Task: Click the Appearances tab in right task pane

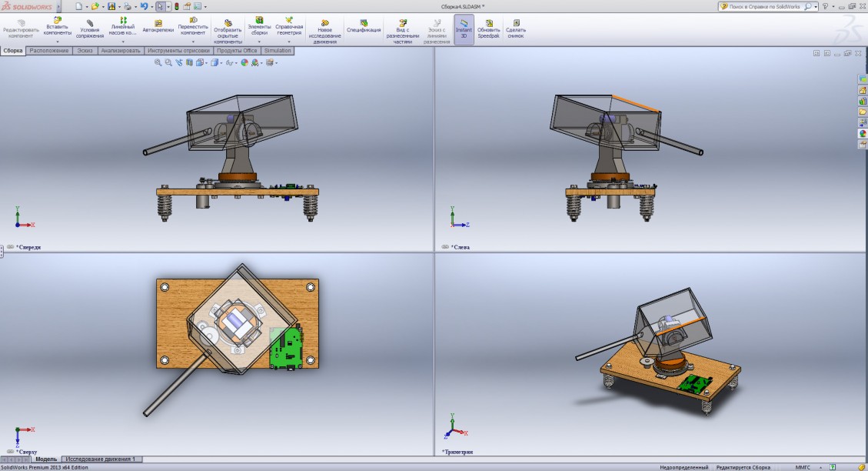Action: point(863,134)
